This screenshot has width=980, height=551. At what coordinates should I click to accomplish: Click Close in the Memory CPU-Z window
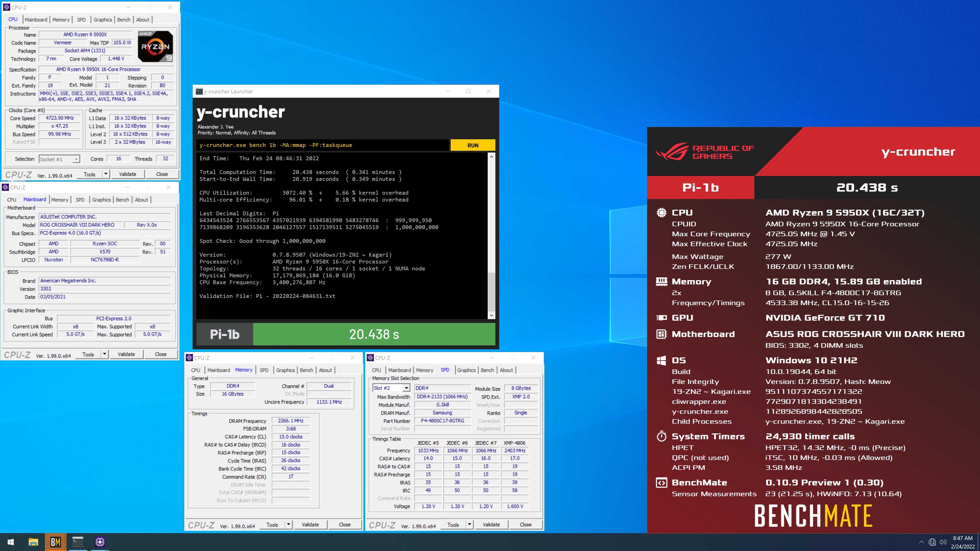pos(345,524)
